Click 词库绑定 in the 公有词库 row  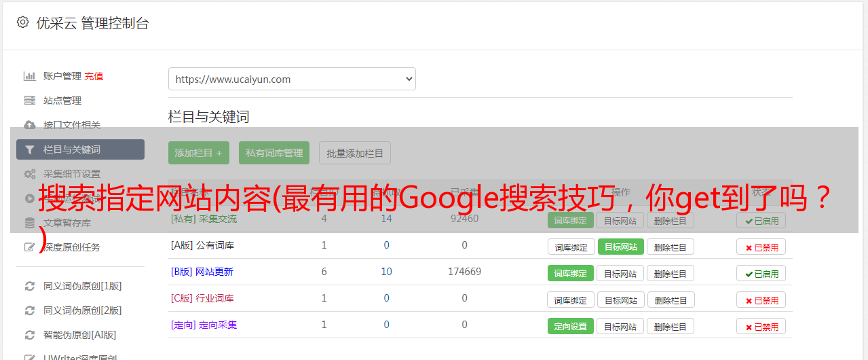[571, 247]
